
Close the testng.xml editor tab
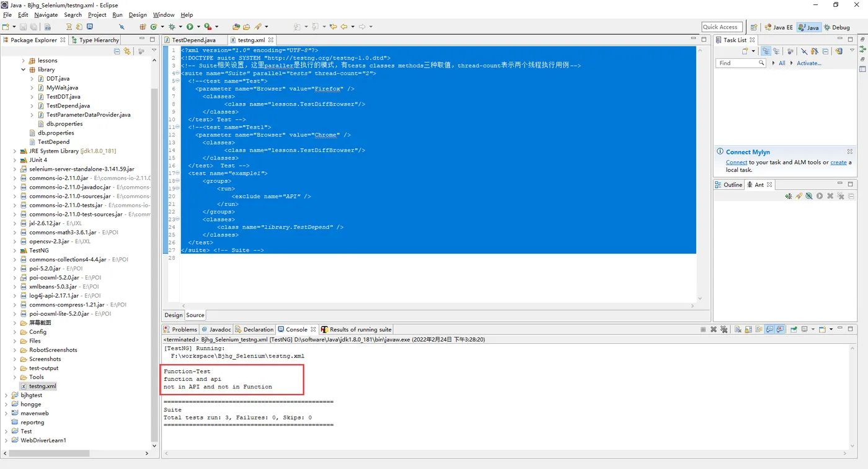(x=271, y=40)
